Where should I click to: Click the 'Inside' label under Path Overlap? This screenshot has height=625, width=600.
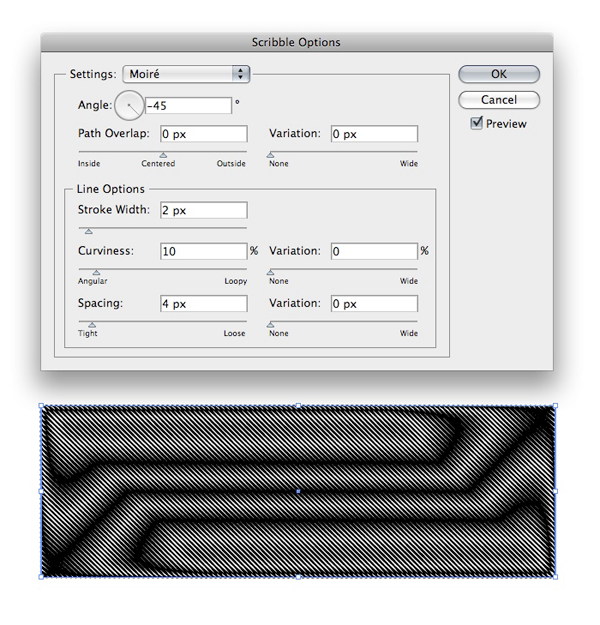coord(89,163)
